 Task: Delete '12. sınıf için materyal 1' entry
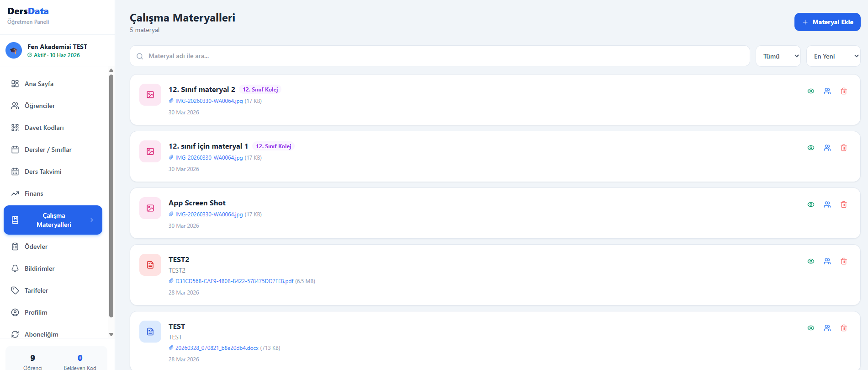pos(843,148)
